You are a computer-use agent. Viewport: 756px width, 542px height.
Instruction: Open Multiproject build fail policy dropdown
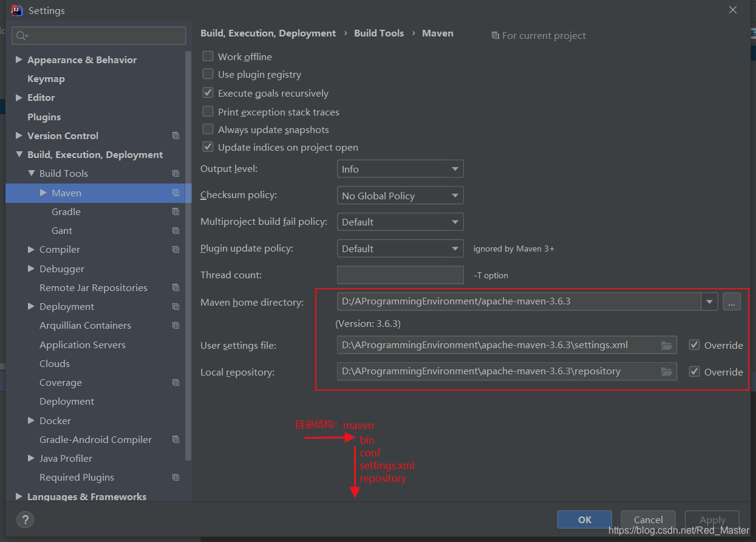tap(400, 222)
